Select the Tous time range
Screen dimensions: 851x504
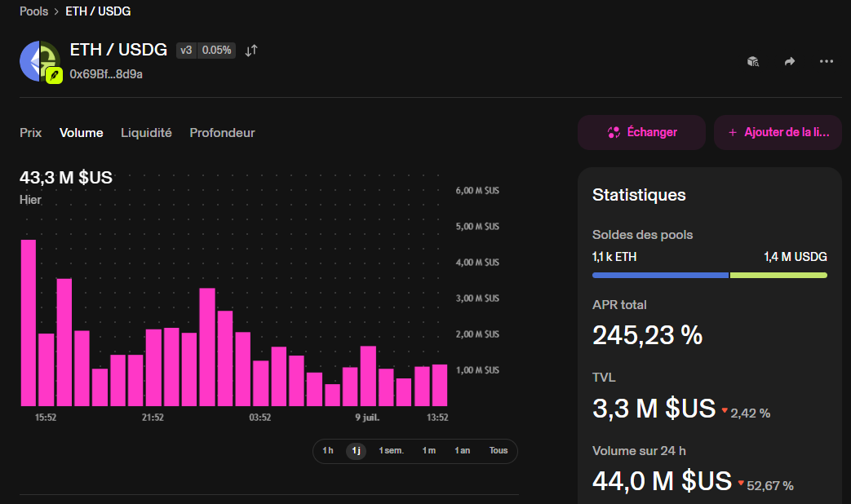pos(499,451)
